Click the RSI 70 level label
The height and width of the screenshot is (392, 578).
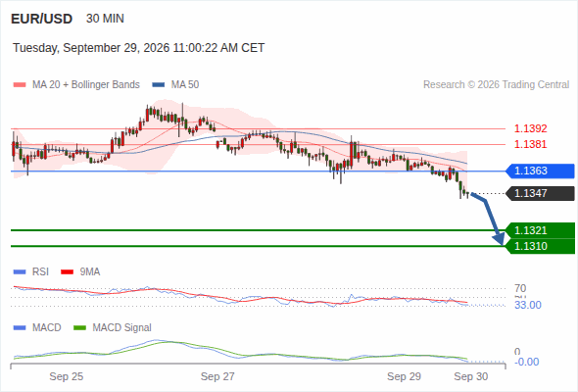[520, 288]
